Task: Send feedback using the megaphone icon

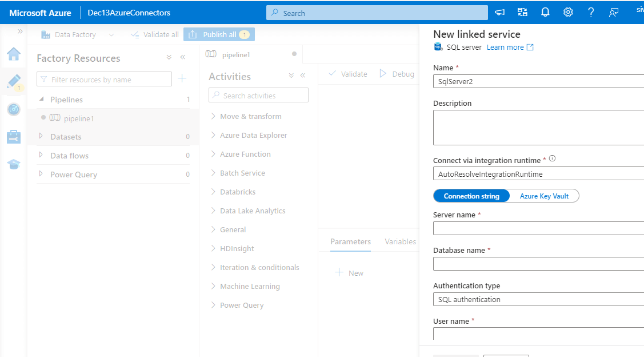Action: 499,11
